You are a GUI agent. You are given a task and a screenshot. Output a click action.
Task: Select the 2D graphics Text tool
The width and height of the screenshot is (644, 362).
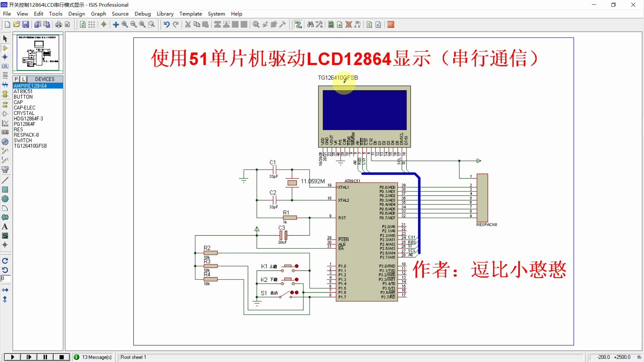pyautogui.click(x=5, y=227)
